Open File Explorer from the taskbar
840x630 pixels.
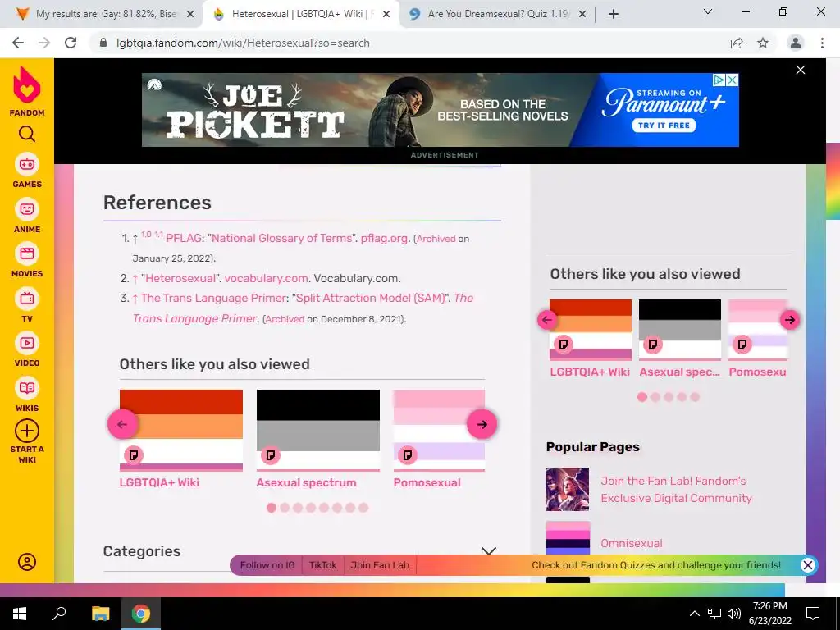point(100,614)
